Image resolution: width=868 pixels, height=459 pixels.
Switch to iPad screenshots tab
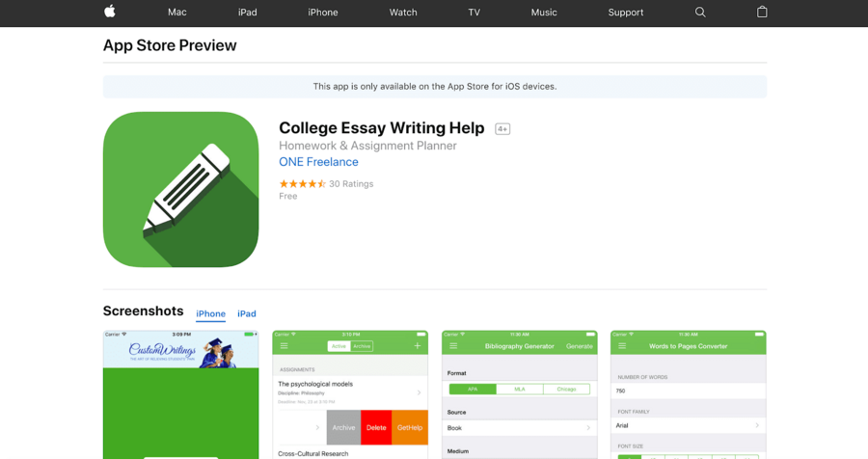click(x=247, y=314)
